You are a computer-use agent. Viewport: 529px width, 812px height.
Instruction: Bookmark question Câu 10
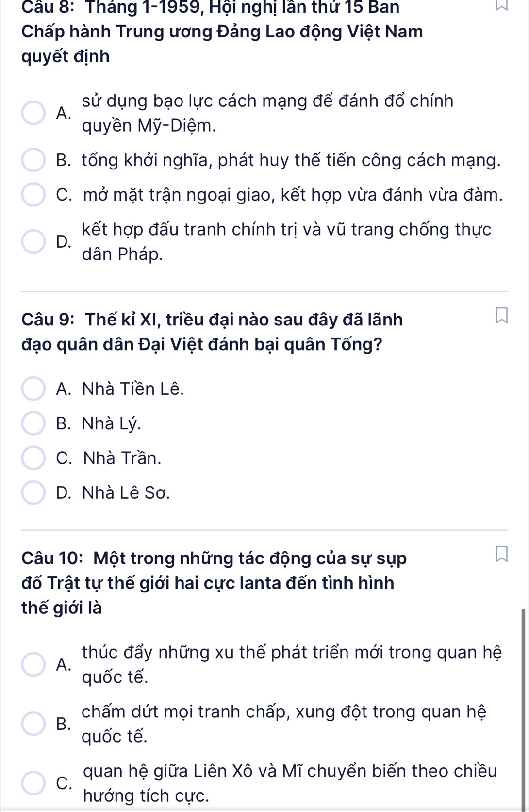[501, 554]
